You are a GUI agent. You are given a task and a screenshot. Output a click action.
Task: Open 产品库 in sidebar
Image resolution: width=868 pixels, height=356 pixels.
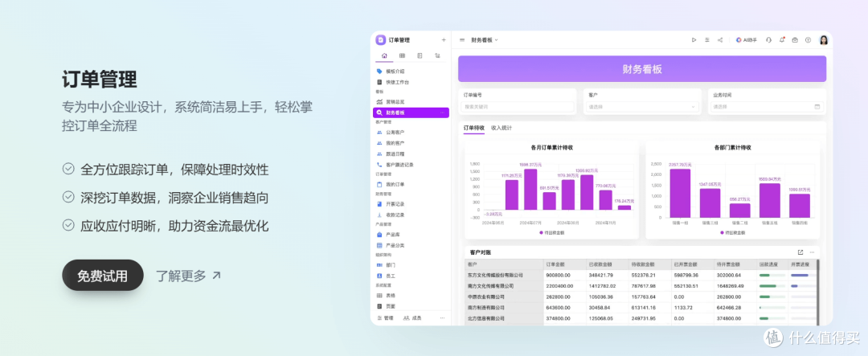pos(411,235)
